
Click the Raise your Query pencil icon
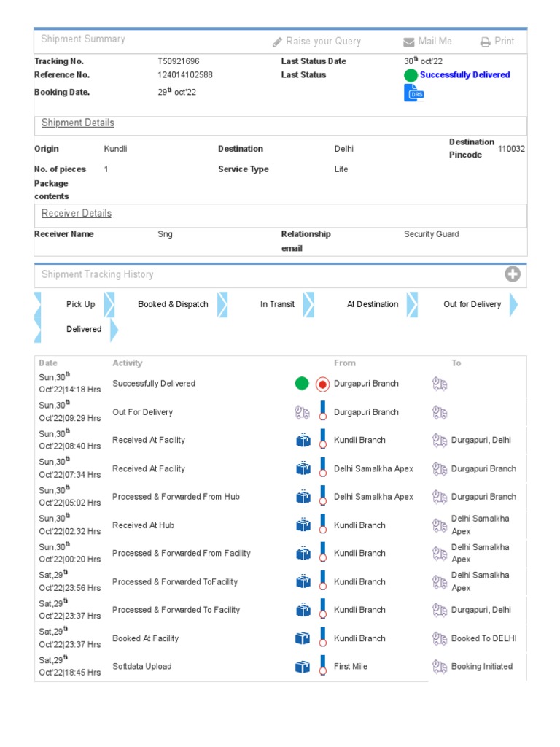pyautogui.click(x=278, y=42)
